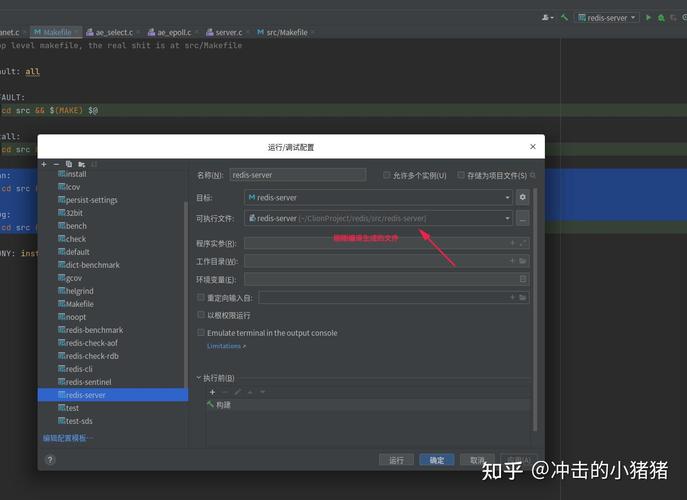Click the configuration list vertical scrollbar
This screenshot has height=500, width=687.
186,294
